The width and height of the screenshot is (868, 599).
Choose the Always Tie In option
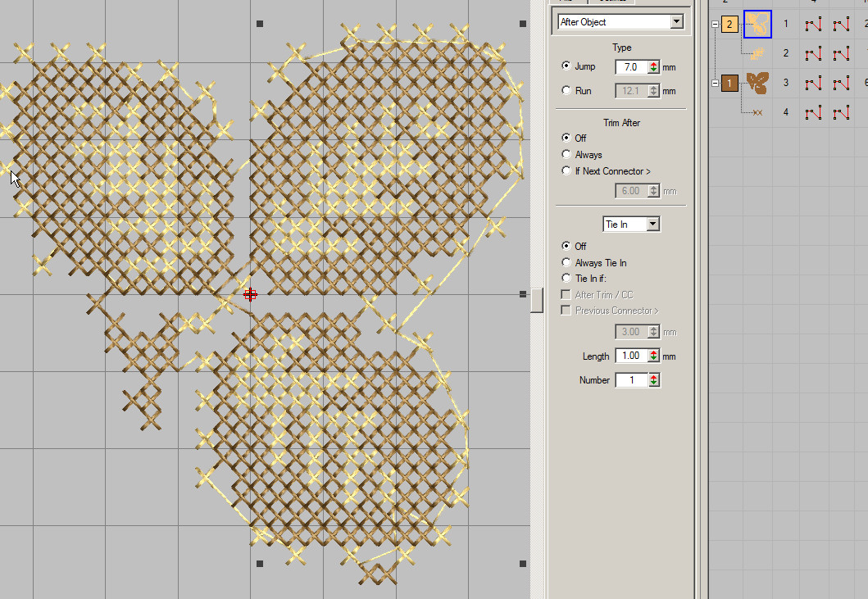566,263
